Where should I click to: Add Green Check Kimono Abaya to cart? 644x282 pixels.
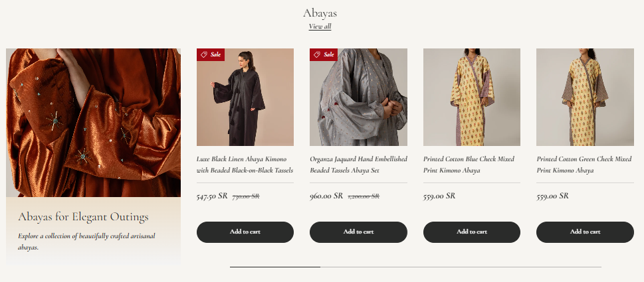pos(585,232)
